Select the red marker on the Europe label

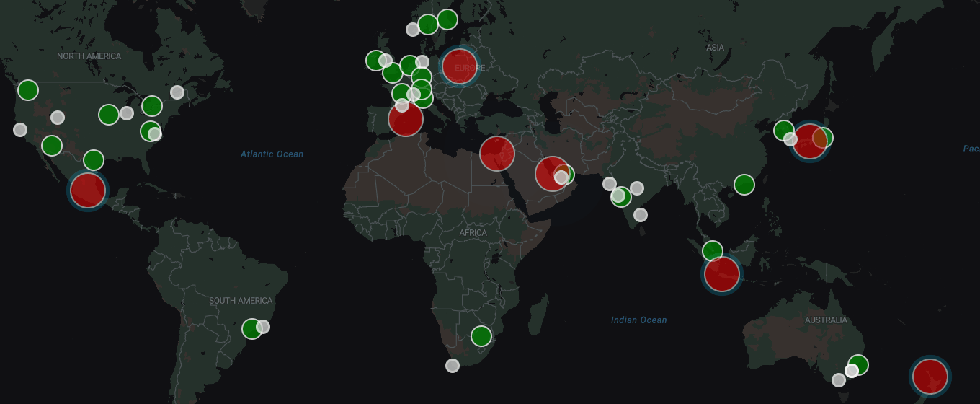click(x=459, y=66)
